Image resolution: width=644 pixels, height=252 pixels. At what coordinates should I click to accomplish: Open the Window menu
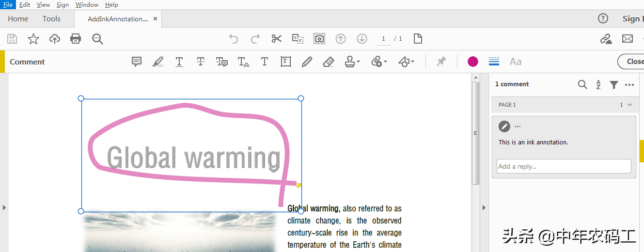point(87,4)
